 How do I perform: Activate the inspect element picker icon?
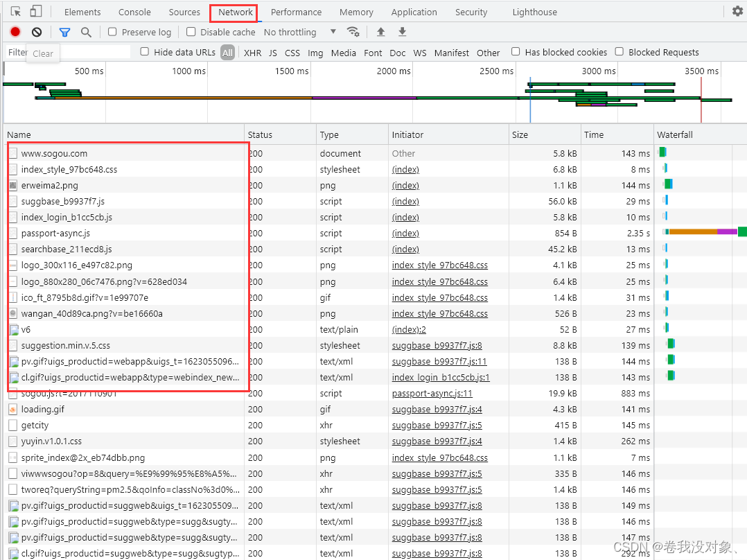coord(16,12)
